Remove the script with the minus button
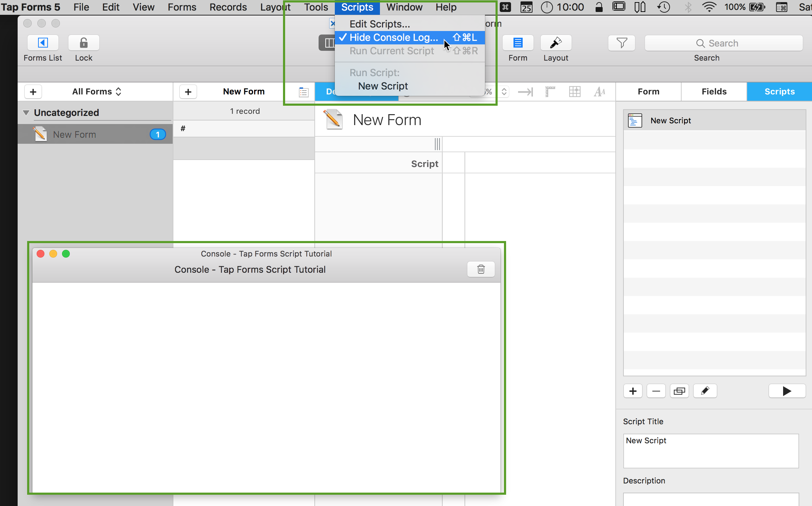 (656, 391)
